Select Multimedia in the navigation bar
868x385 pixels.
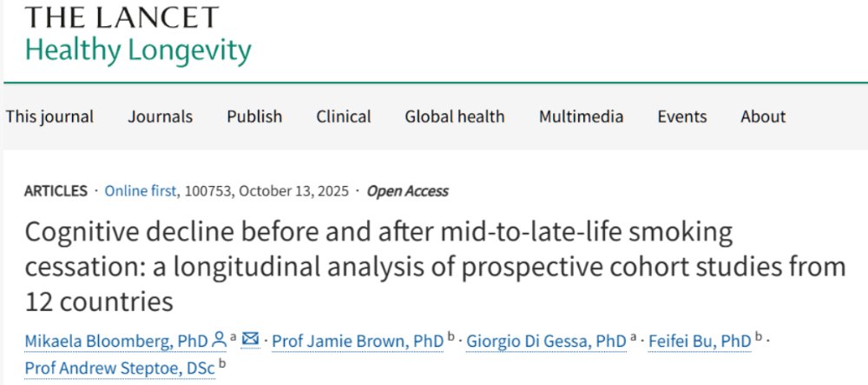click(x=581, y=116)
